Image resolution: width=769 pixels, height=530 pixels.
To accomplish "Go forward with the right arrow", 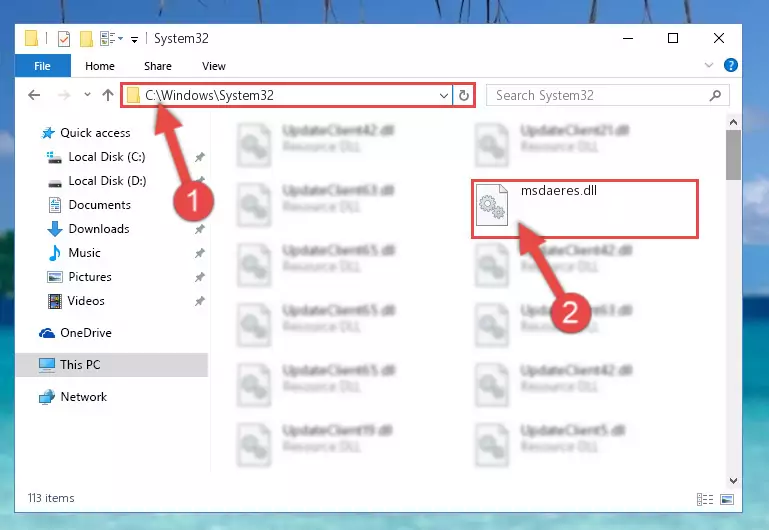I will click(x=64, y=95).
